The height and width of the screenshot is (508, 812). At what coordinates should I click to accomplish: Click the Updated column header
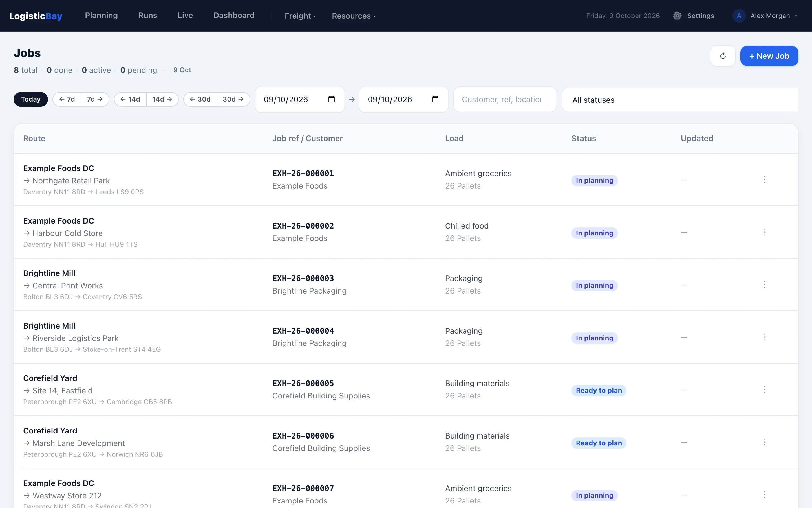(x=697, y=138)
